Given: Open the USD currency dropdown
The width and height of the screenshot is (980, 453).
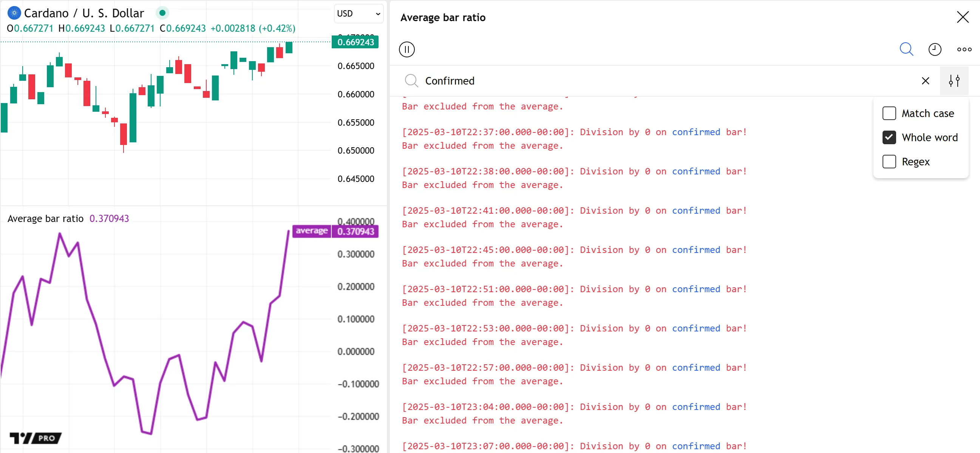Looking at the screenshot, I should click(x=359, y=14).
